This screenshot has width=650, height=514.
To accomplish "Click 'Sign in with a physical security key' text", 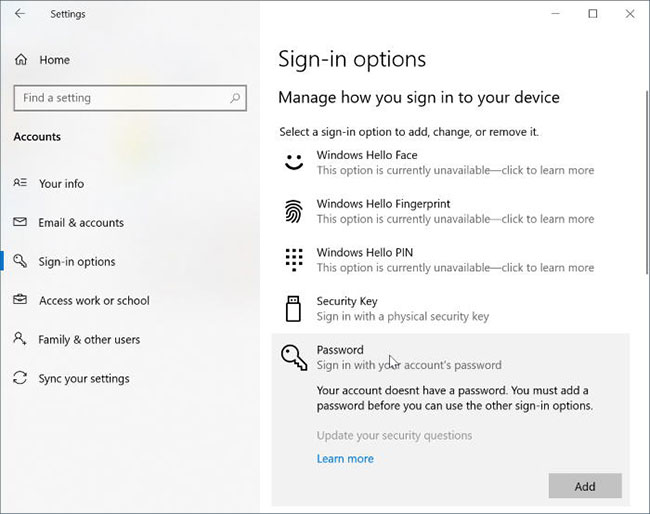I will (403, 317).
